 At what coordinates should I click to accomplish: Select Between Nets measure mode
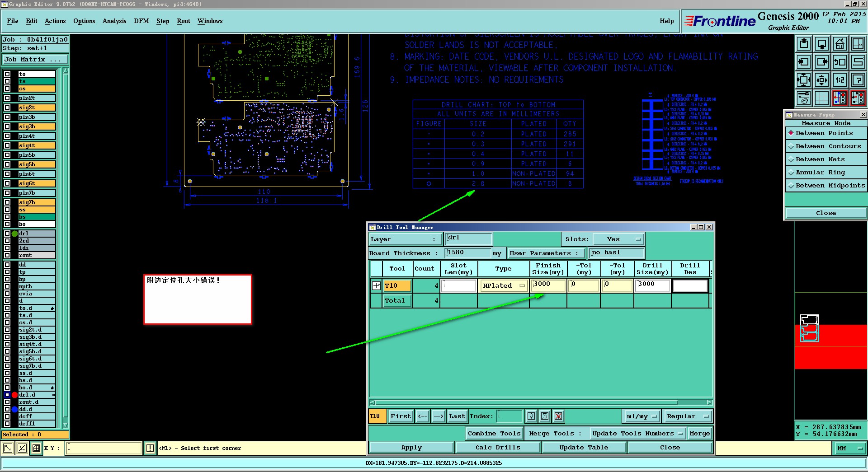[x=826, y=159]
